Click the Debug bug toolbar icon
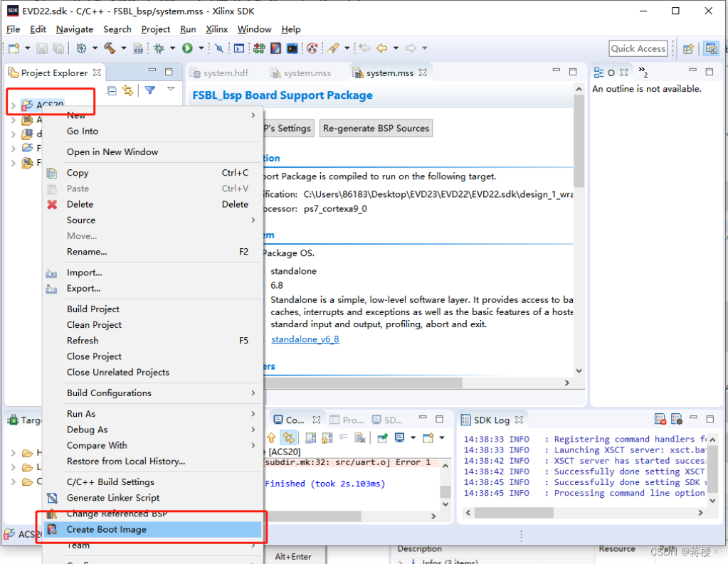This screenshot has width=728, height=564. point(159,48)
